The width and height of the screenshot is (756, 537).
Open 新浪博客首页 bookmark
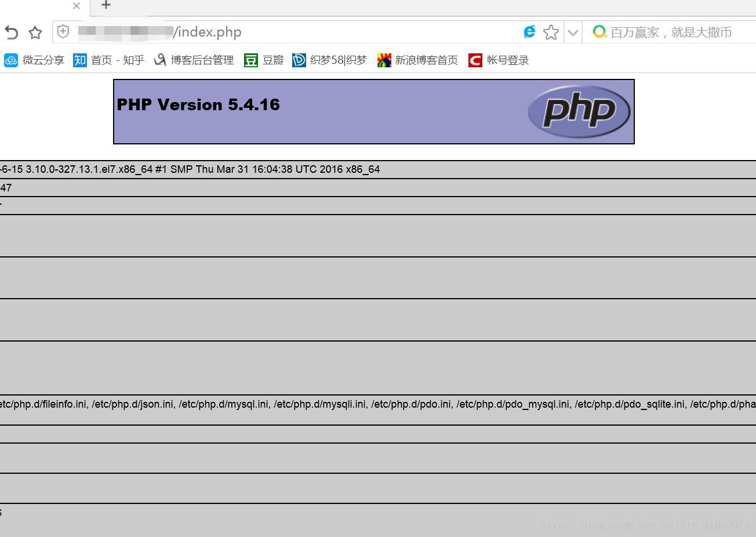[417, 60]
